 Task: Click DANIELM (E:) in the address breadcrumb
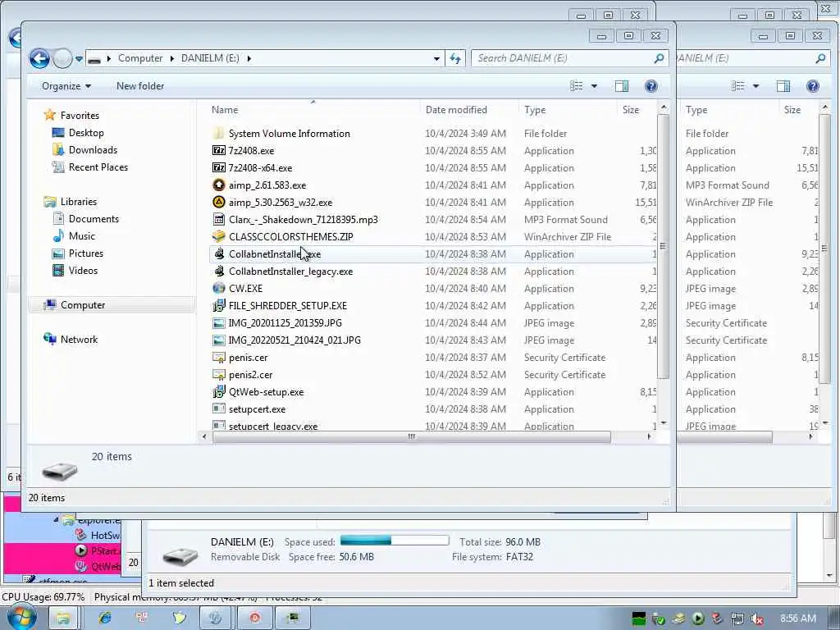pyautogui.click(x=210, y=58)
